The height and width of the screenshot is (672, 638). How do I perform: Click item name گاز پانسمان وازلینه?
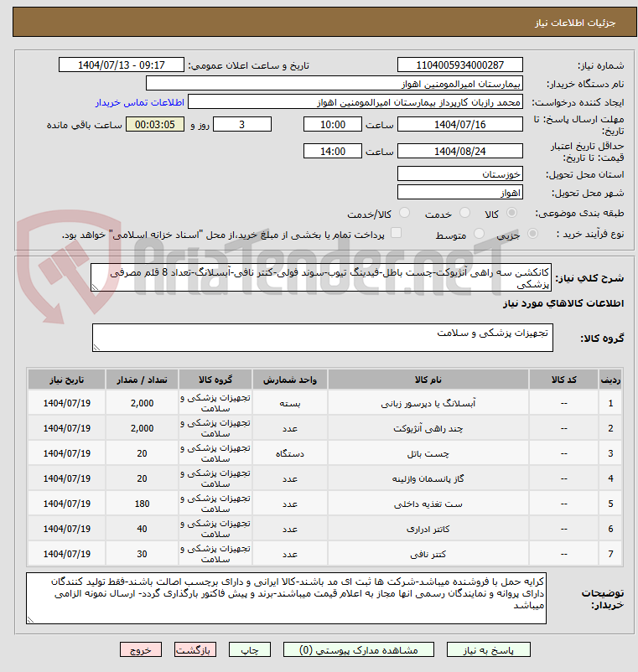tap(428, 478)
